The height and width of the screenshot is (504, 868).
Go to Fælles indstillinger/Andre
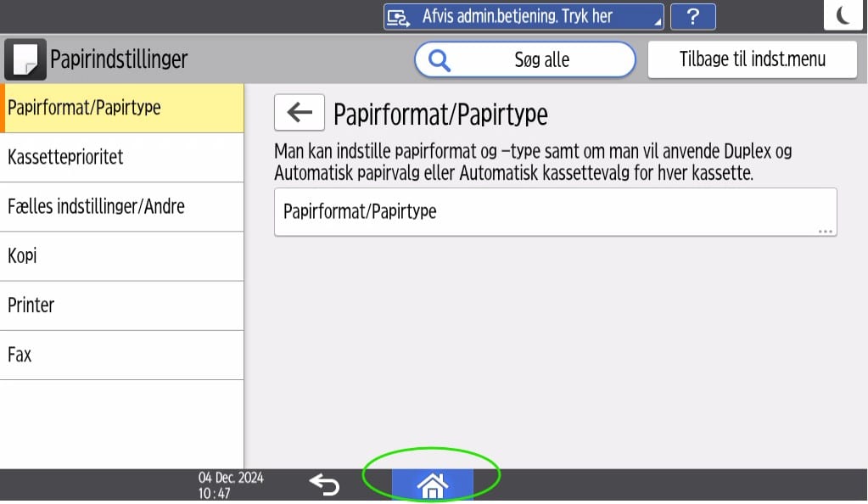coord(121,207)
